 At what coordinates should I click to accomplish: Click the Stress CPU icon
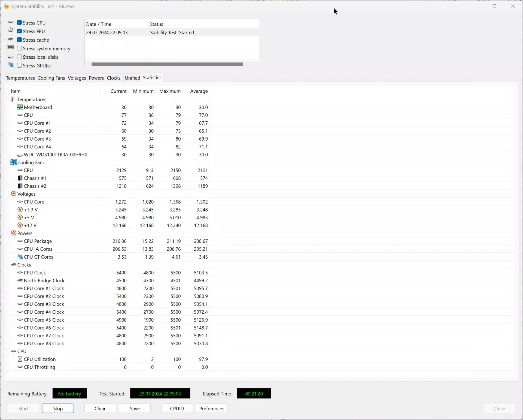pos(11,22)
